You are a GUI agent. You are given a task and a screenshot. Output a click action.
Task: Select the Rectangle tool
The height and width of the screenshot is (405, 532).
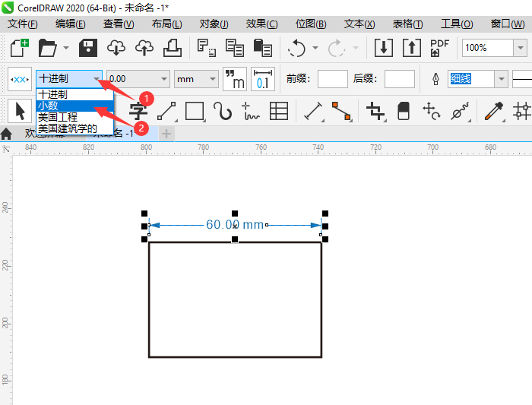(195, 111)
